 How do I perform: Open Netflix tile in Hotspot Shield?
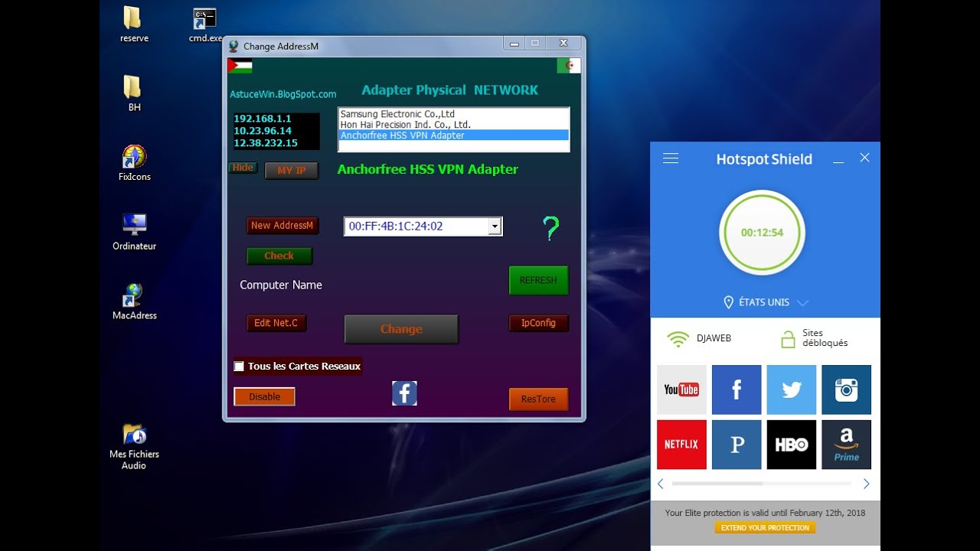681,445
